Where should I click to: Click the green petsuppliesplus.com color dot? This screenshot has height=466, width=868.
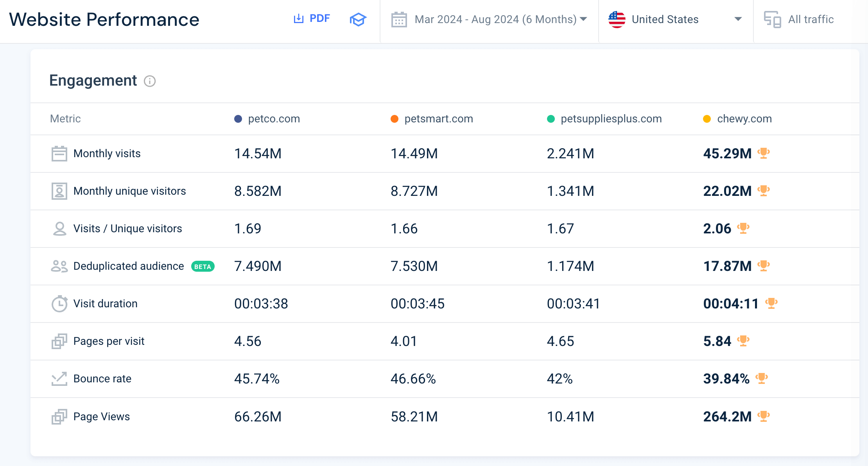point(551,119)
